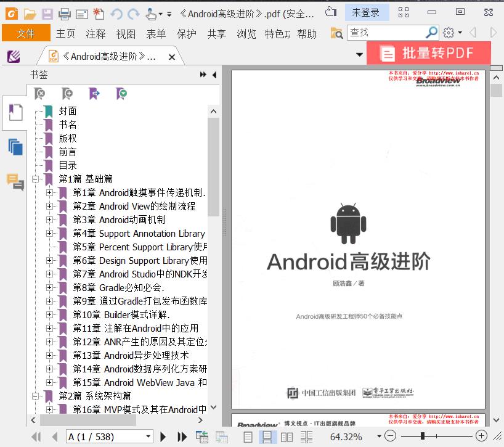The image size is (504, 447).
Task: Select continuous page view icon
Action: click(x=267, y=437)
